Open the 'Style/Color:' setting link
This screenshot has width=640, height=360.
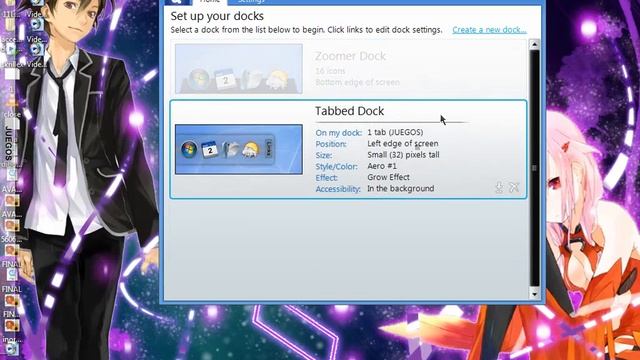coord(336,167)
